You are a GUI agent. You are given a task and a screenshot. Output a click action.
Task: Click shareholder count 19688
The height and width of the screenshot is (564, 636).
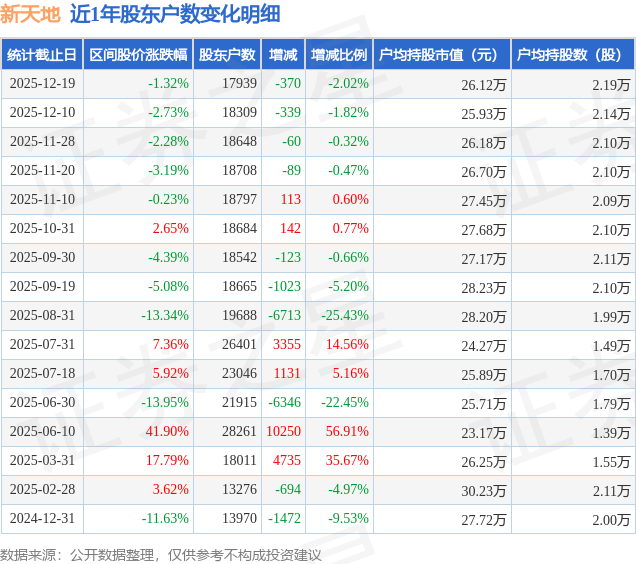point(240,316)
